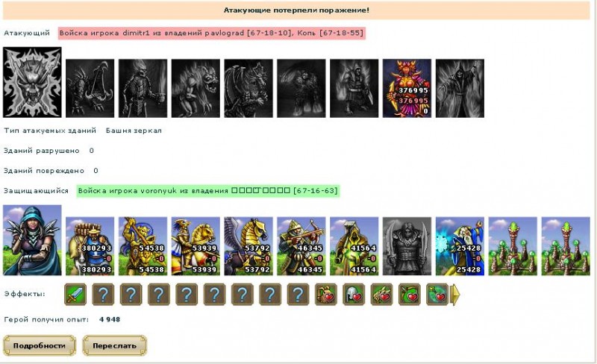
Task: Click the defender unit showing 54538
Action: (x=143, y=246)
